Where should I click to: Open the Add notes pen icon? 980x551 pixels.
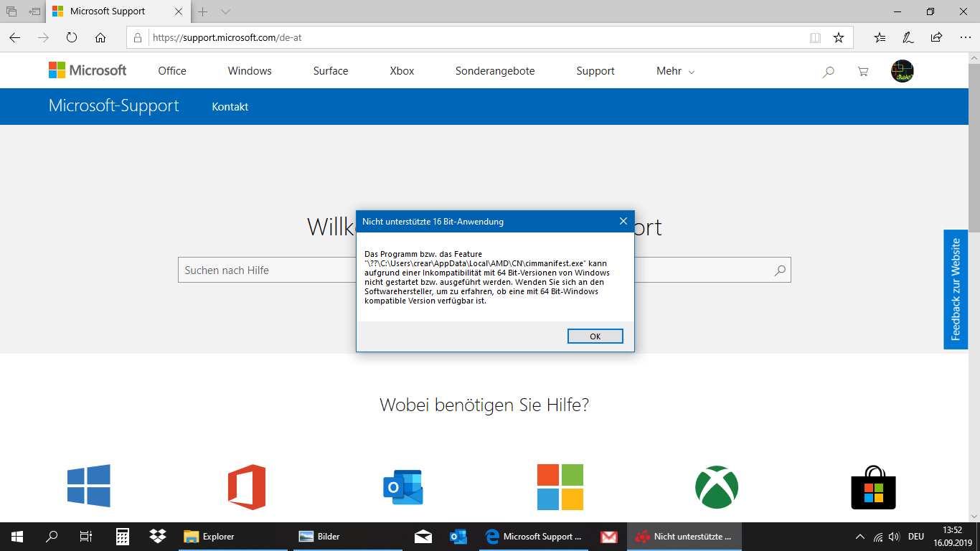[908, 37]
